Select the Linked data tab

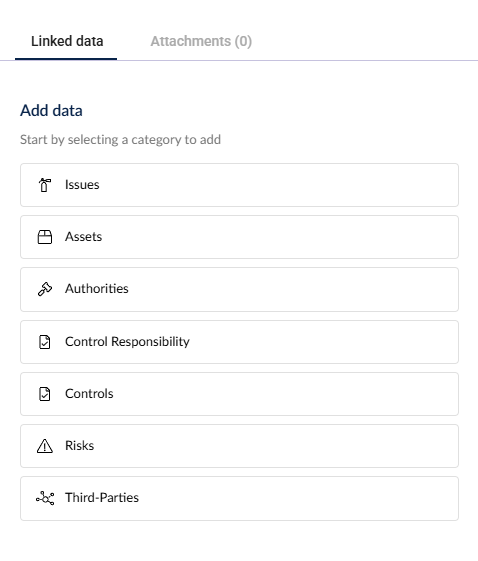[67, 41]
